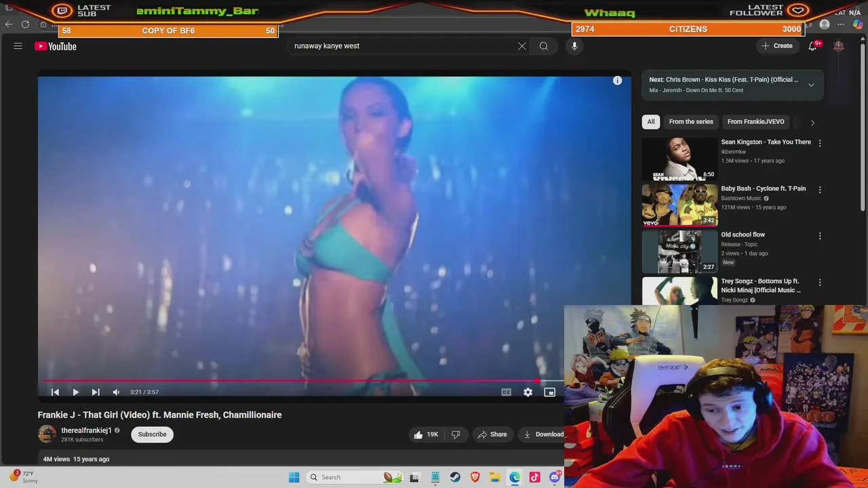Viewport: 868px width, 488px height.
Task: Open Sean Kingston Take You There thumbnail
Action: coord(679,159)
